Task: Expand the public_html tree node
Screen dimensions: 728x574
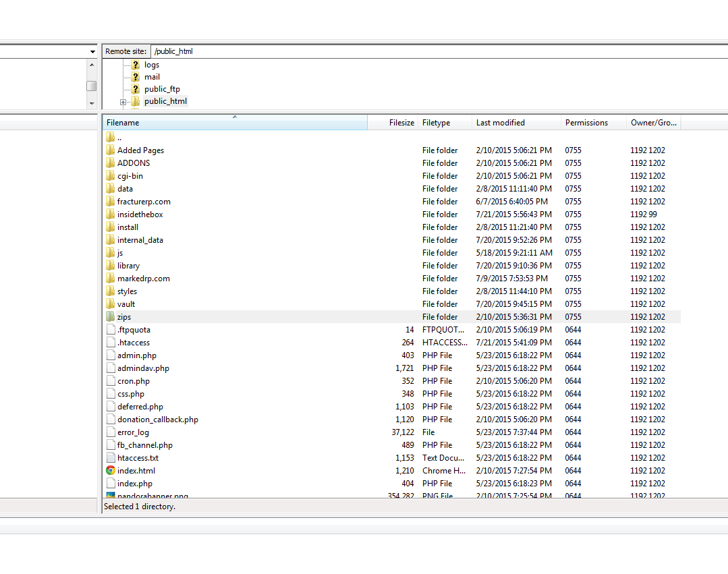Action: (x=123, y=102)
